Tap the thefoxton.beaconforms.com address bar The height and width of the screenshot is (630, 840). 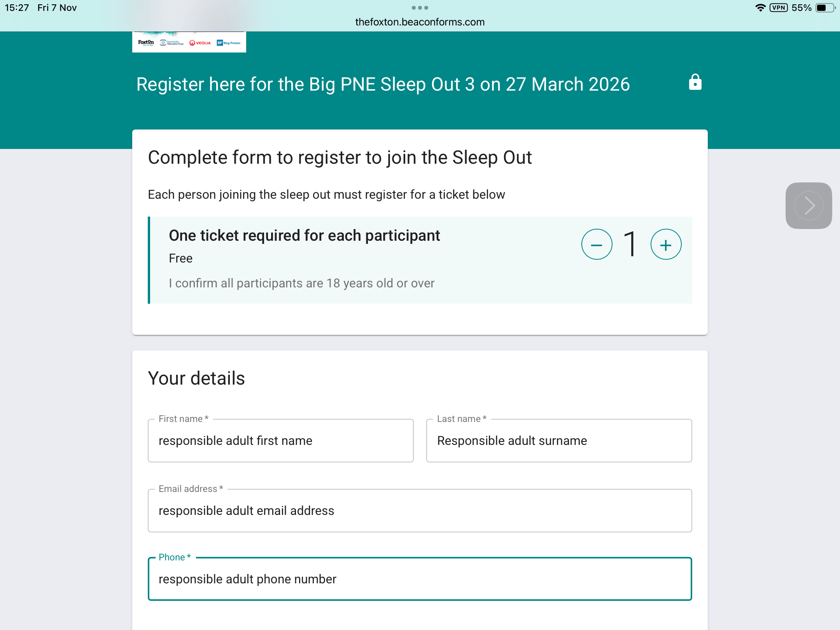420,22
